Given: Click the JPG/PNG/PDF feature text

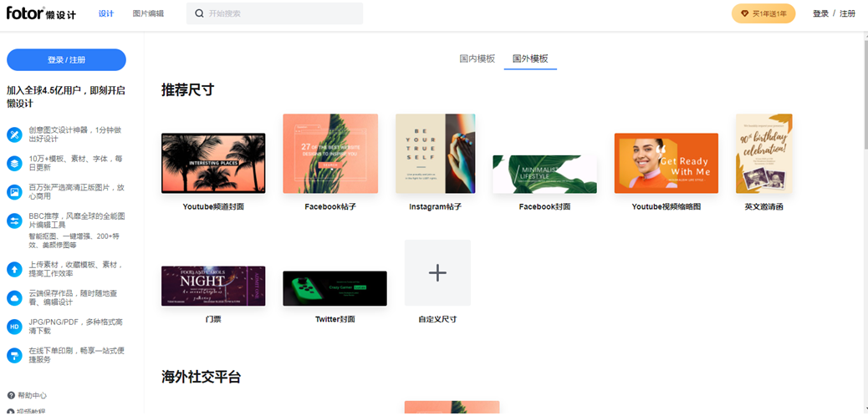Looking at the screenshot, I should 75,327.
